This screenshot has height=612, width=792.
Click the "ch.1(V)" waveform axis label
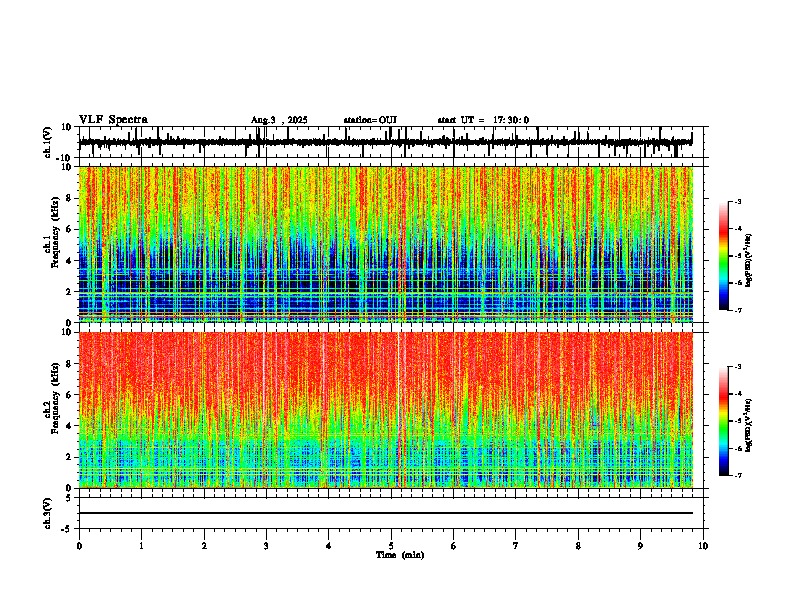(x=48, y=142)
